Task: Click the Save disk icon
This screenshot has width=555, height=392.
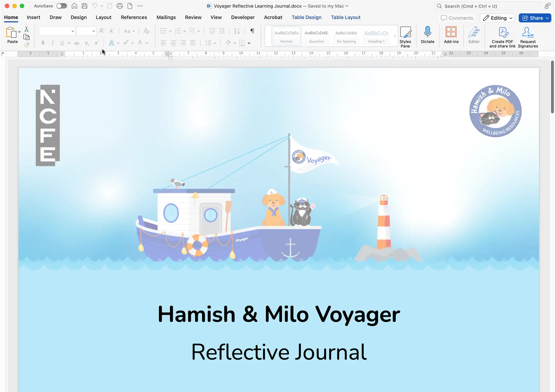Action: pos(85,6)
